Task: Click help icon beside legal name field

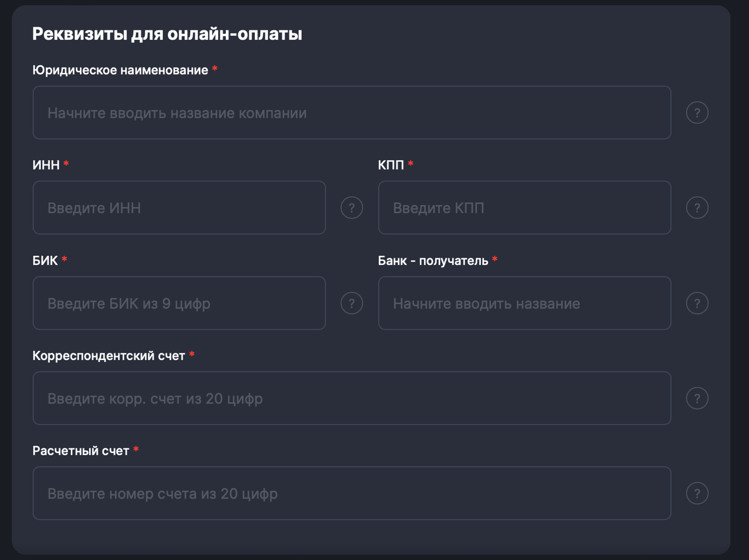Action: point(697,112)
